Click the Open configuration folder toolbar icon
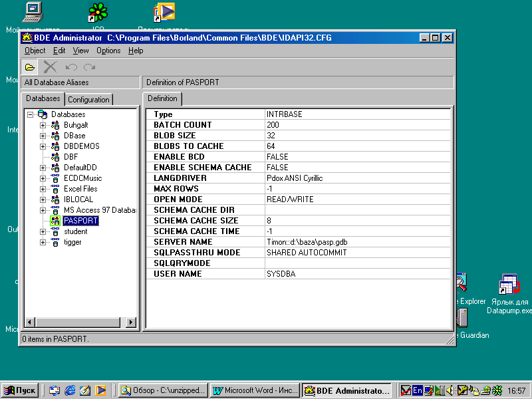 click(x=30, y=66)
